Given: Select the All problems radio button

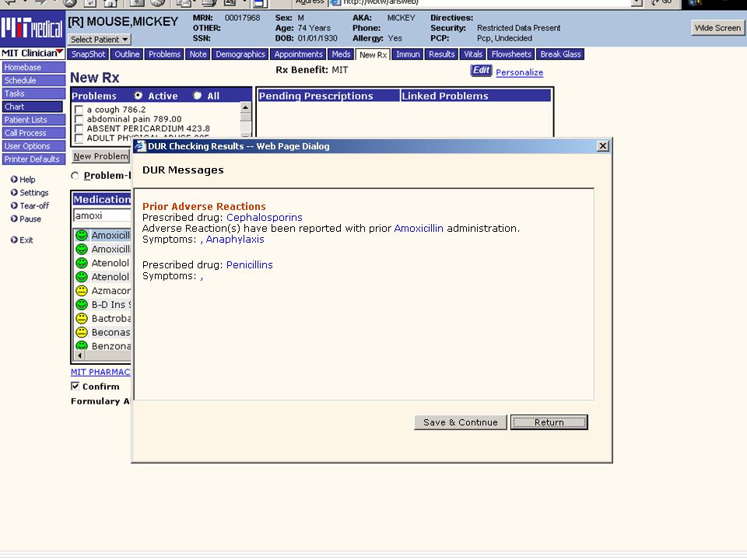Looking at the screenshot, I should click(197, 95).
